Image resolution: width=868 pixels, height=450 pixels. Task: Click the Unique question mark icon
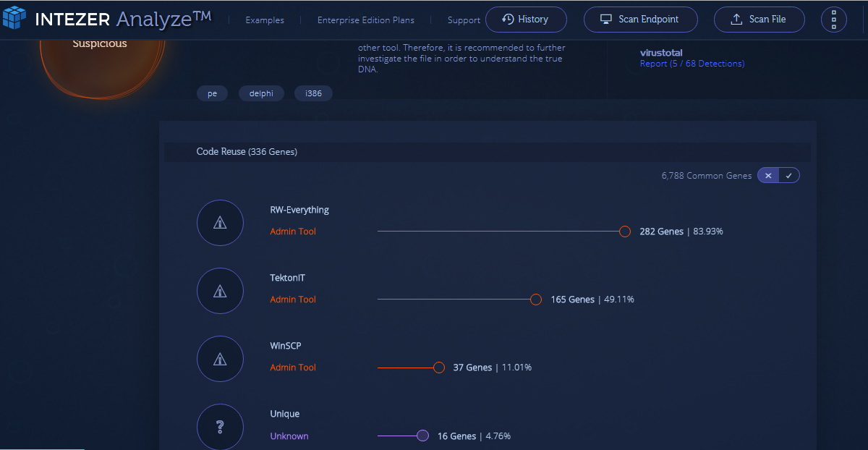(x=220, y=427)
